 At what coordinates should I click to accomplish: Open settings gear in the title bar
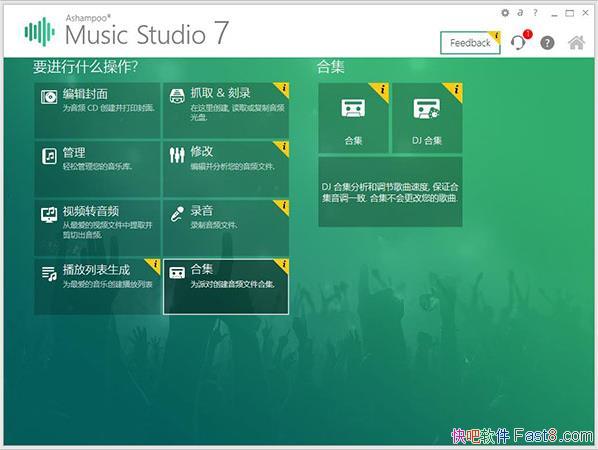tap(505, 13)
